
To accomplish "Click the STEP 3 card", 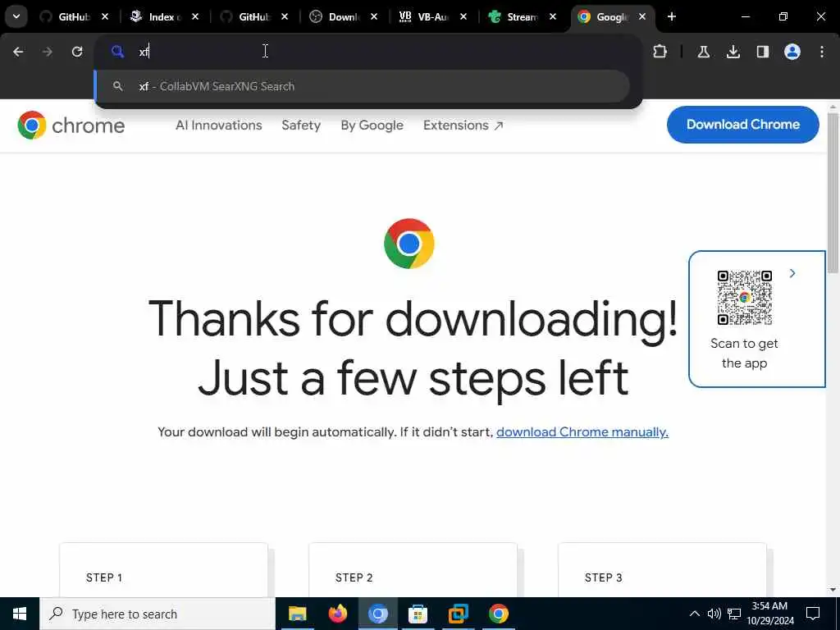I will click(x=662, y=570).
